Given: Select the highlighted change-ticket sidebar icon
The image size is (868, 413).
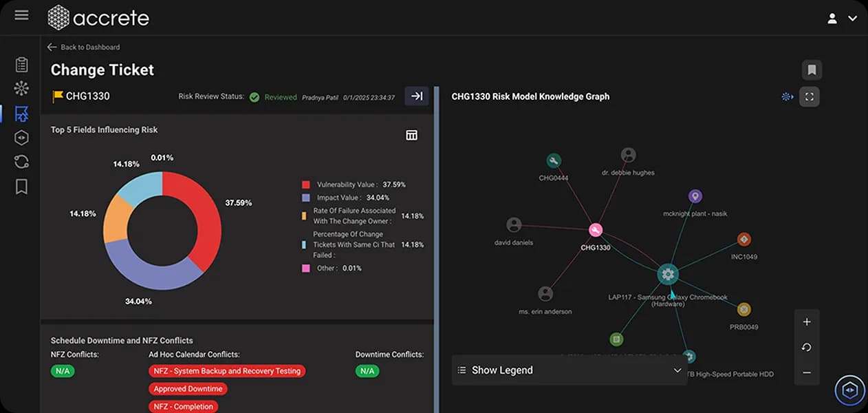Looking at the screenshot, I should (x=21, y=114).
